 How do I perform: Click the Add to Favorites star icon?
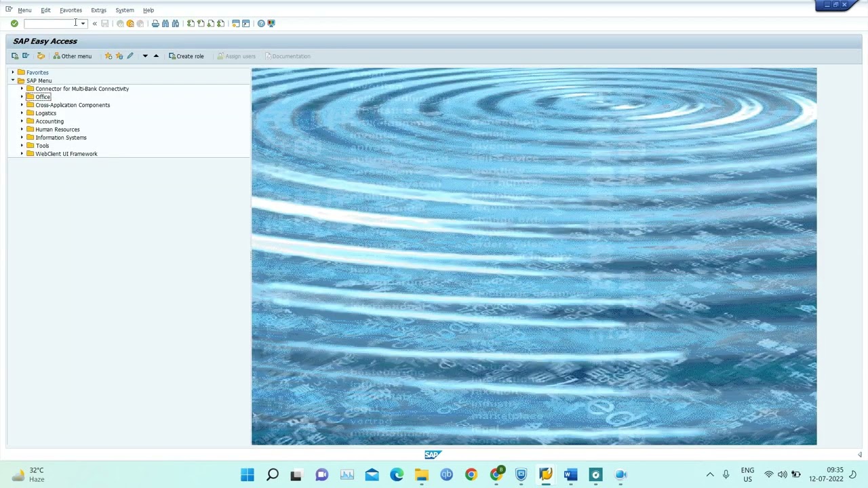click(x=108, y=56)
